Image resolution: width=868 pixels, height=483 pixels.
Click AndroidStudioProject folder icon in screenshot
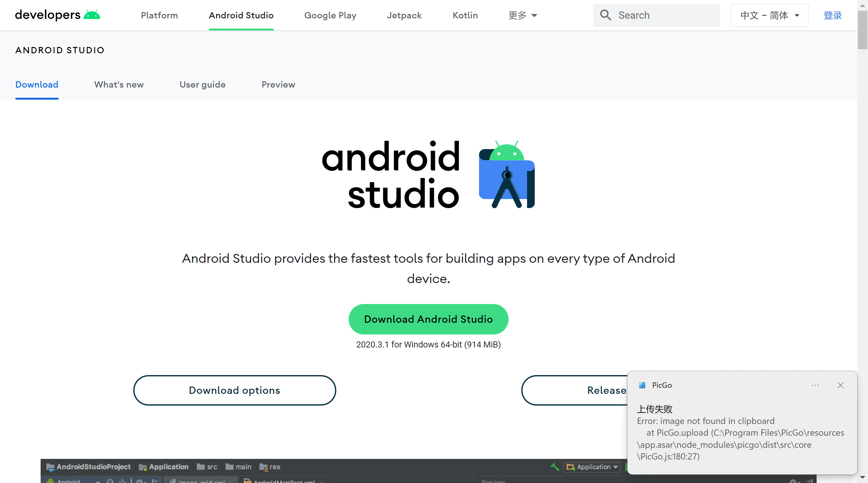(50, 467)
